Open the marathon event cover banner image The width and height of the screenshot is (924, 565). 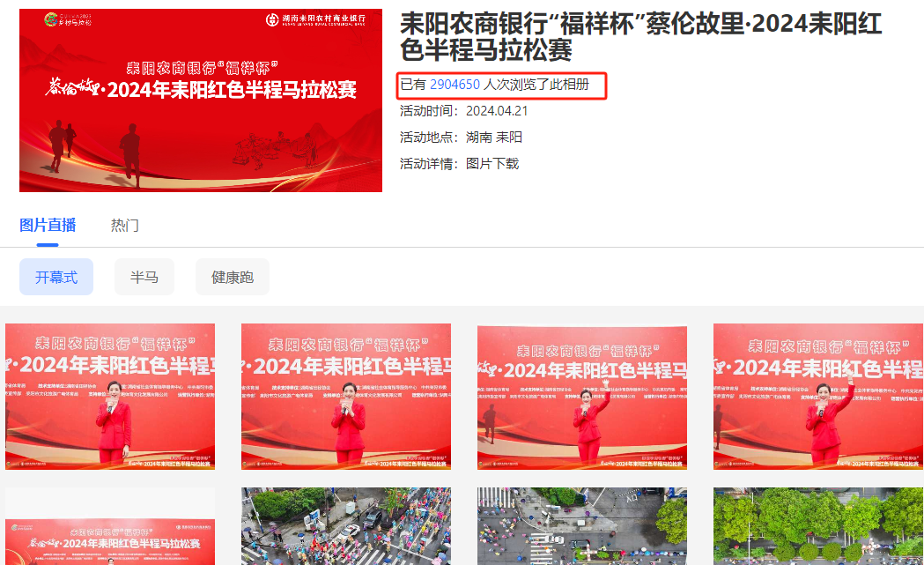click(x=200, y=100)
